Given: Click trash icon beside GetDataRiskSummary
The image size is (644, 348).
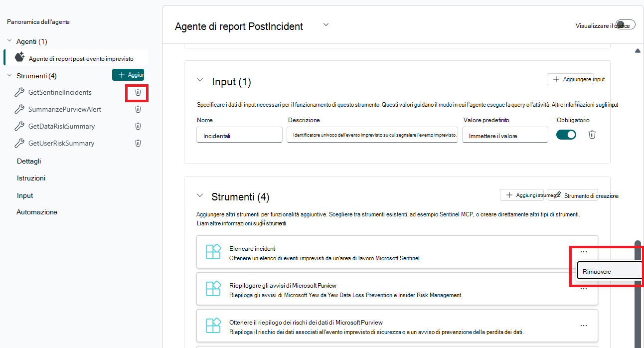Looking at the screenshot, I should pos(138,126).
